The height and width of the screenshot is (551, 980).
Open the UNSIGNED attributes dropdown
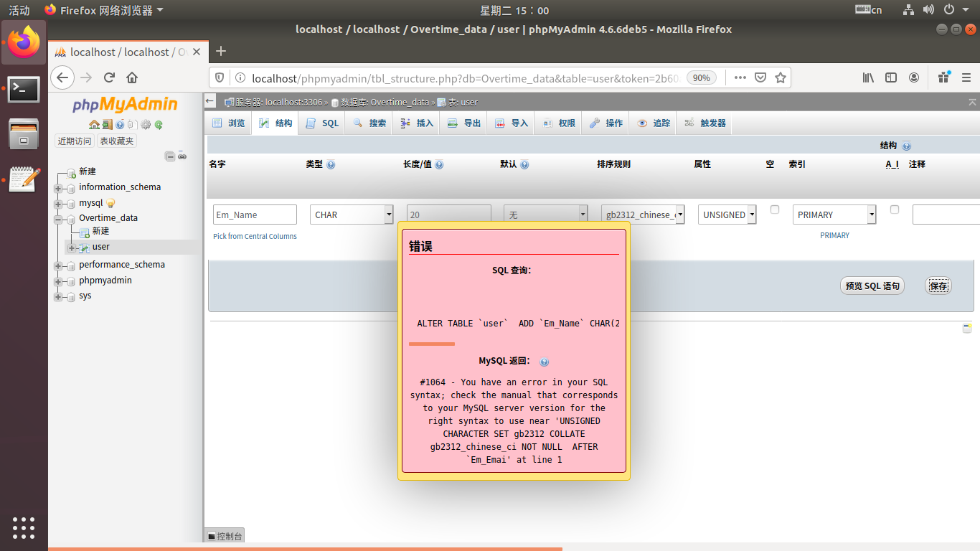[x=727, y=215]
